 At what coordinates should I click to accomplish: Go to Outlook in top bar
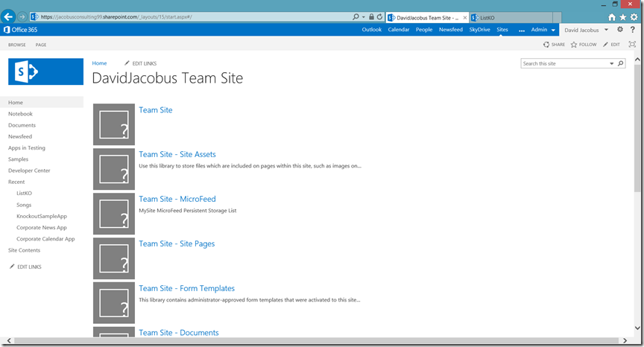click(x=372, y=30)
